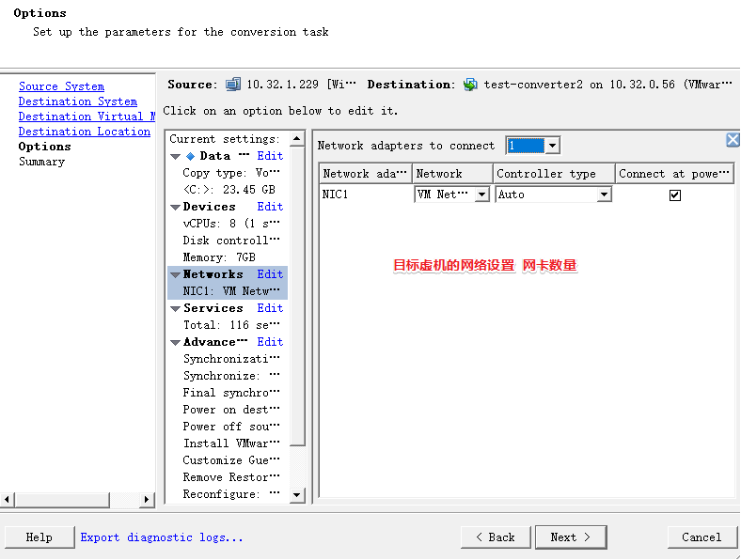Screen dimensions: 741x560
Task: Go to the Destination Location step
Action: pos(84,132)
